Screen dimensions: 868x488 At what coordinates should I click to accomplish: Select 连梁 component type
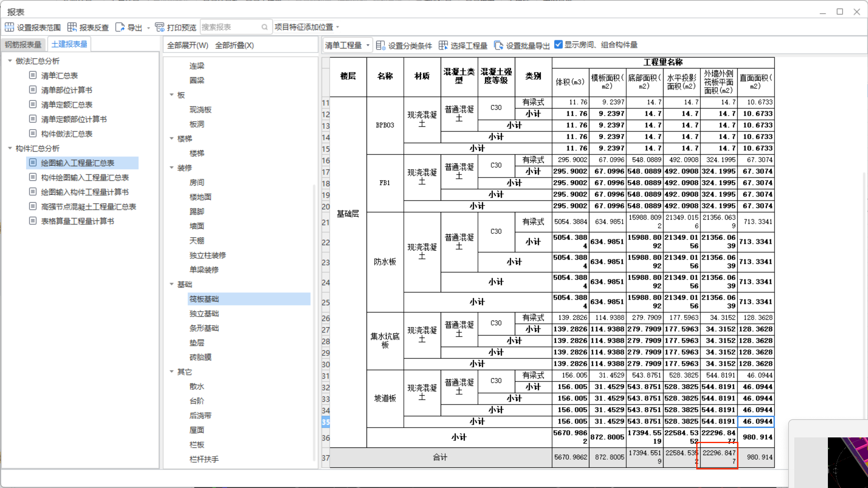tap(197, 66)
